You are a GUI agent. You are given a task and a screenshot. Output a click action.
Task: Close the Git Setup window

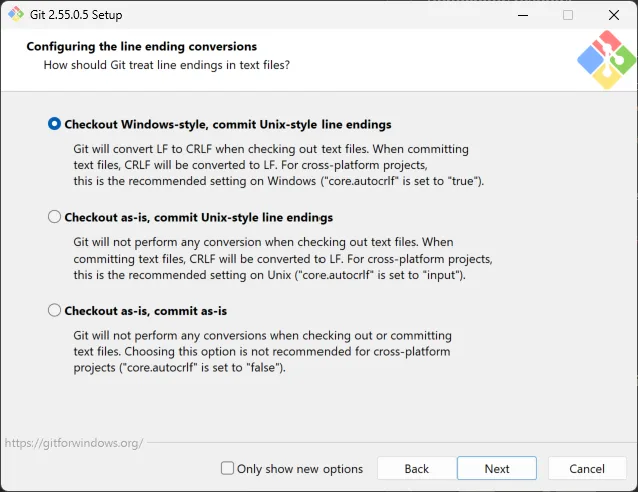[x=614, y=15]
